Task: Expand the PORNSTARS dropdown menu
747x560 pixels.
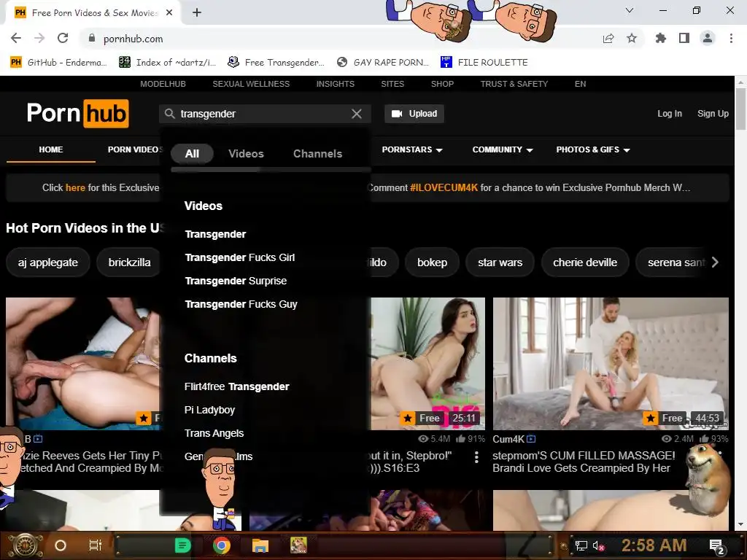Action: click(412, 149)
